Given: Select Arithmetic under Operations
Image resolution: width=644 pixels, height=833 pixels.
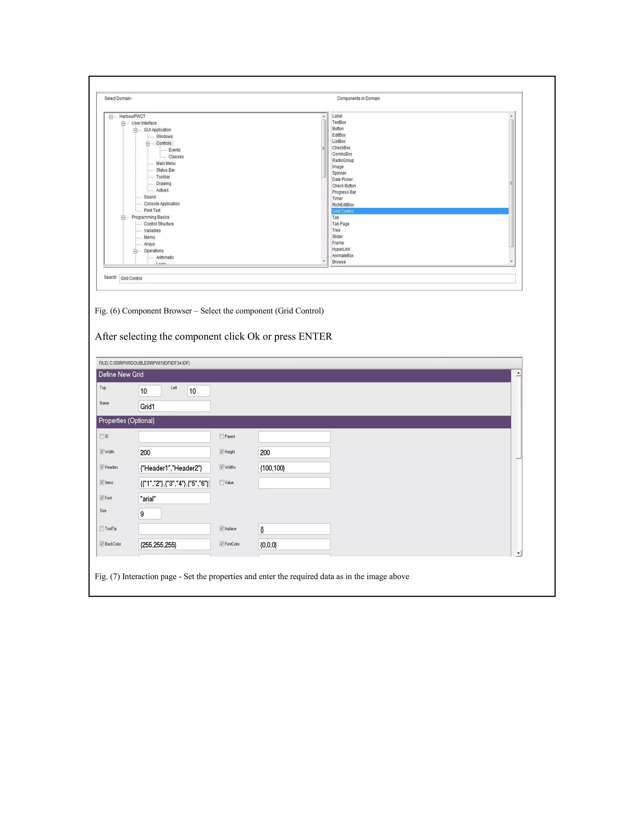Looking at the screenshot, I should click(x=165, y=257).
